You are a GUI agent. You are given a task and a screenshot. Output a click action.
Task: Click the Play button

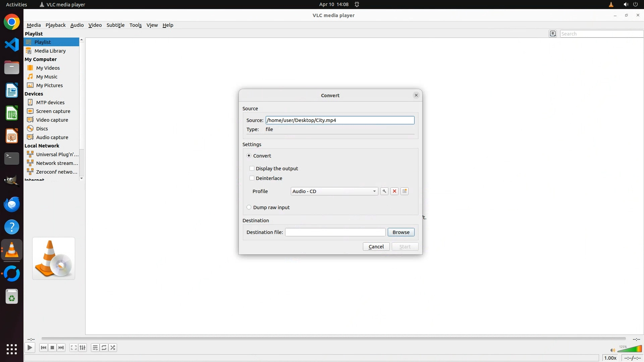pyautogui.click(x=30, y=348)
